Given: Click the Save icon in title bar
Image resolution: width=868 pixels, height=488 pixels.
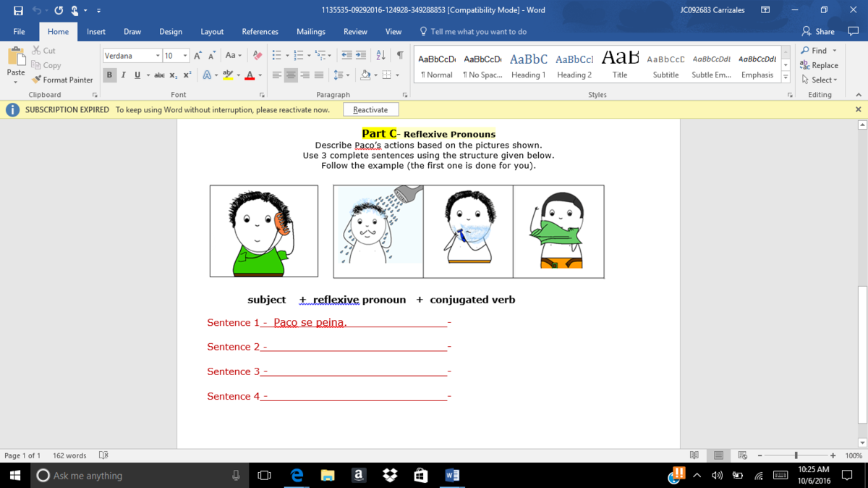Looking at the screenshot, I should (18, 10).
